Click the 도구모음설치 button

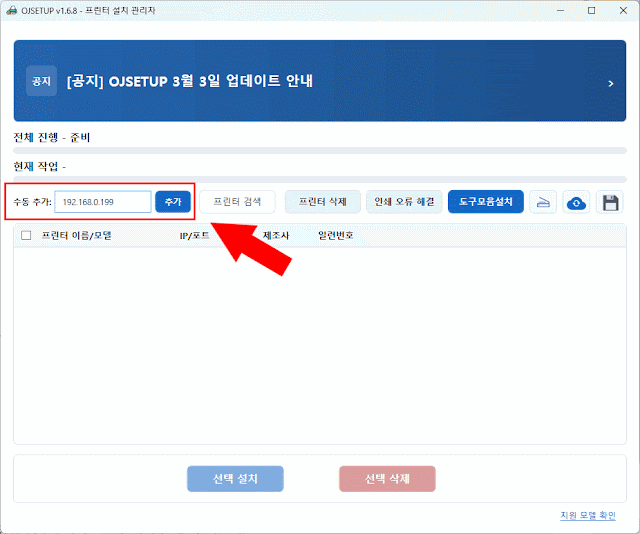[485, 202]
